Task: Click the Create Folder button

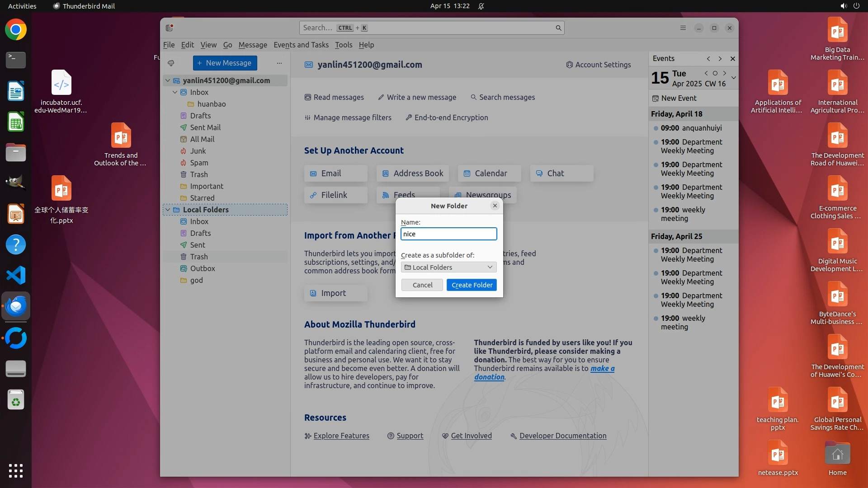Action: click(472, 285)
